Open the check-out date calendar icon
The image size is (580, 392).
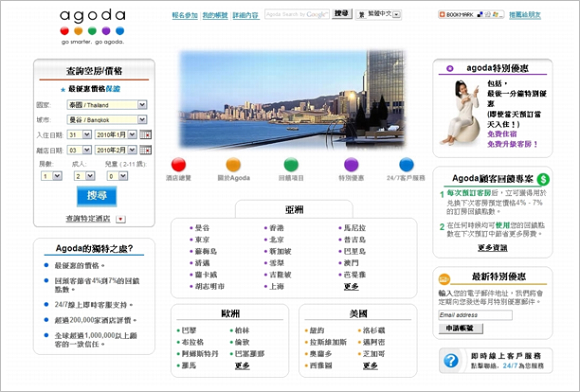145,150
